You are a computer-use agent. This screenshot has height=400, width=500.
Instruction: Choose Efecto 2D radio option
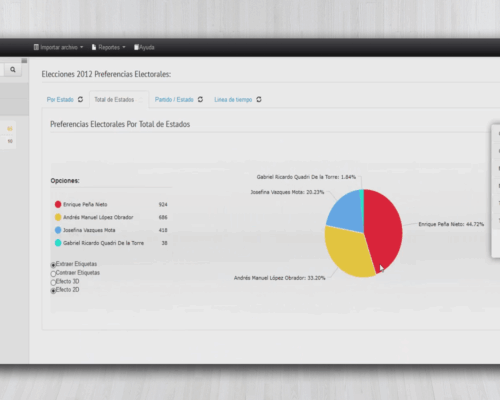(x=53, y=291)
